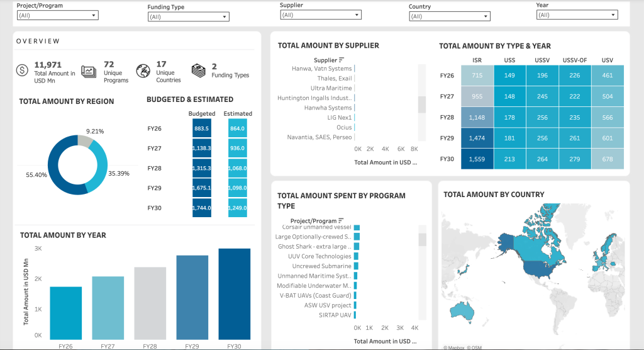The width and height of the screenshot is (644, 350).
Task: Open the Project/Program filter dropdown
Action: (57, 15)
